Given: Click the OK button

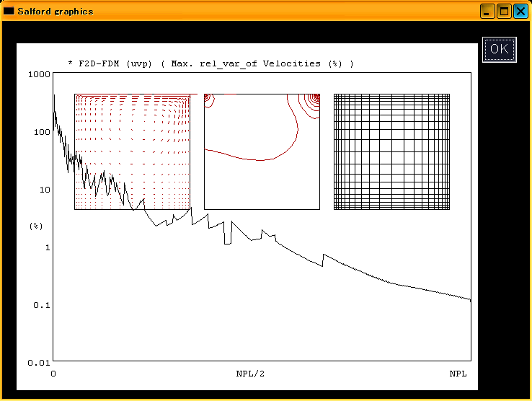Looking at the screenshot, I should [500, 50].
